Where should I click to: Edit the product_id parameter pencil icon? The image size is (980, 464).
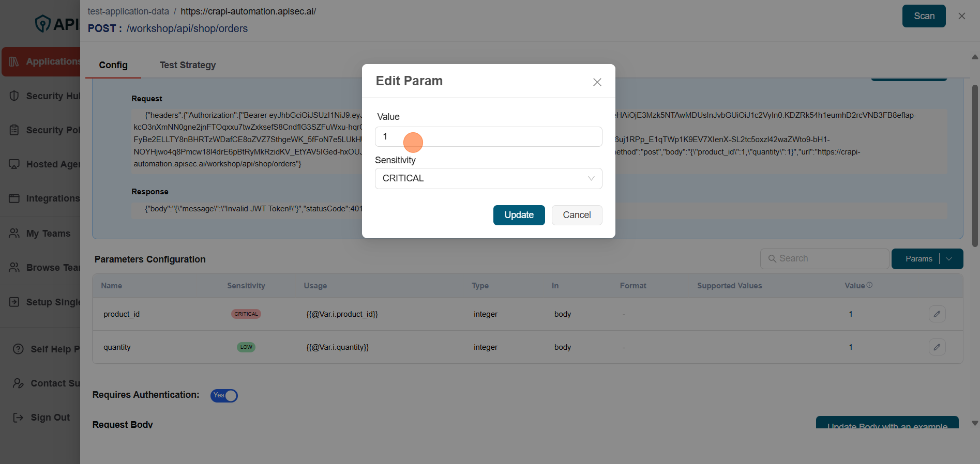tap(937, 314)
